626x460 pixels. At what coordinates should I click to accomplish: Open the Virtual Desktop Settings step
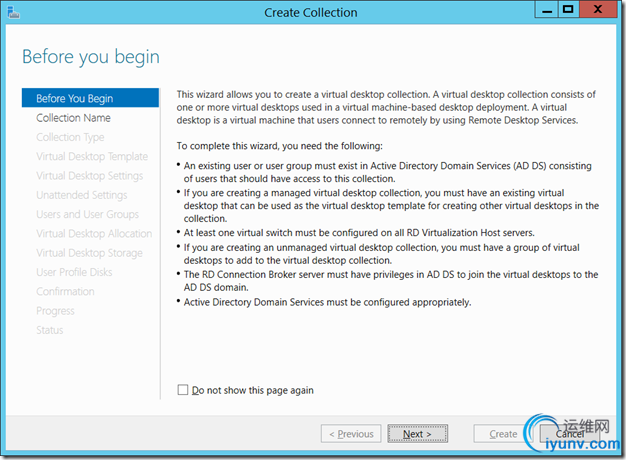89,176
